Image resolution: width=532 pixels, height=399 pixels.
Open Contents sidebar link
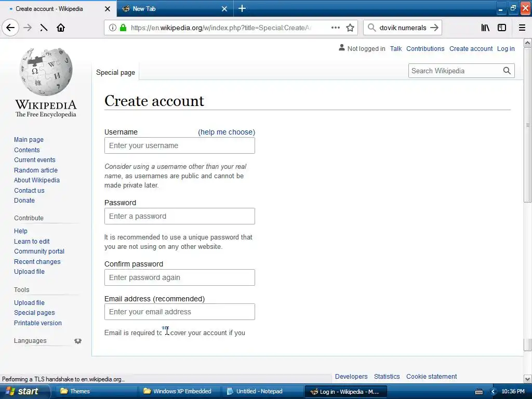tap(27, 150)
